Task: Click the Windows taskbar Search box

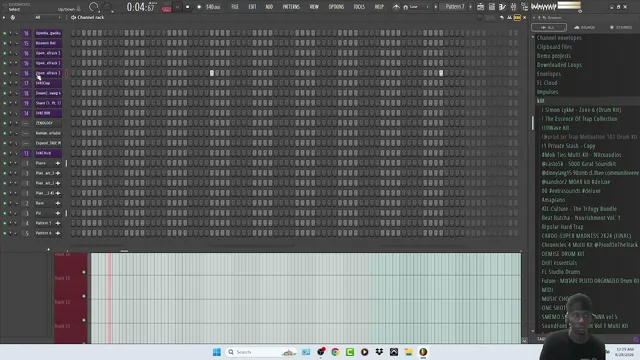Action: pos(261,352)
